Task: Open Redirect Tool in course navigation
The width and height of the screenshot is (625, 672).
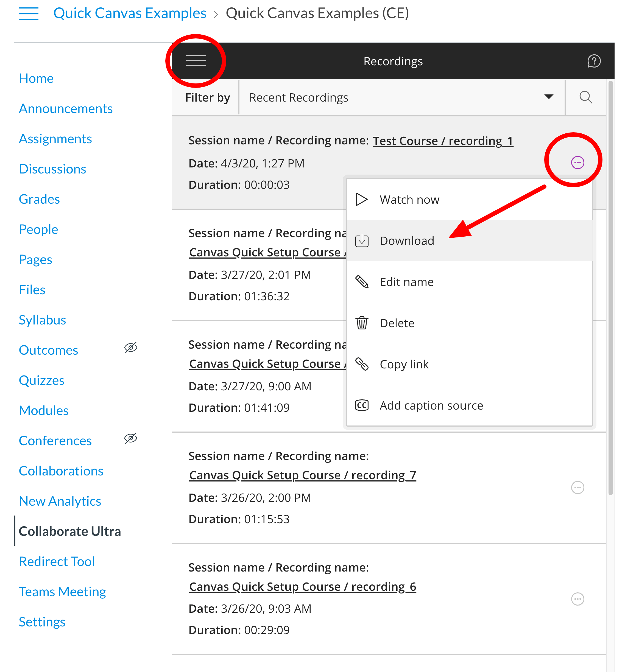Action: (57, 561)
